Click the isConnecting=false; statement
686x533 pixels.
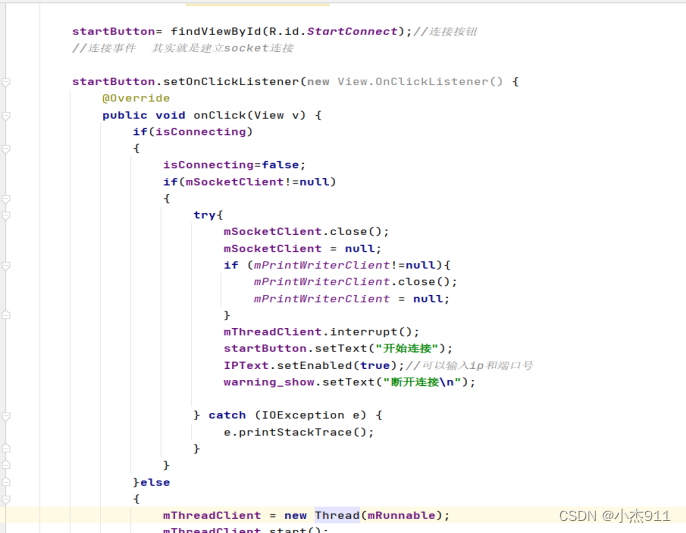(x=234, y=165)
